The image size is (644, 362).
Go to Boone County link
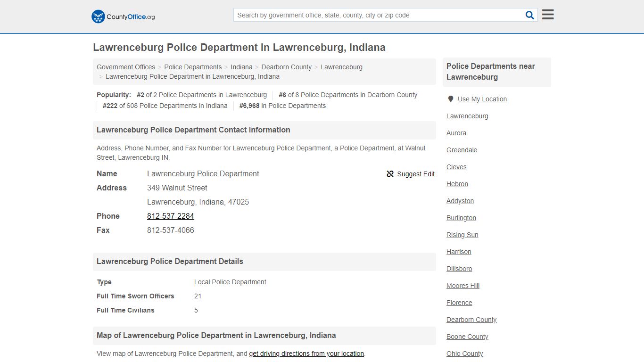pos(467,337)
